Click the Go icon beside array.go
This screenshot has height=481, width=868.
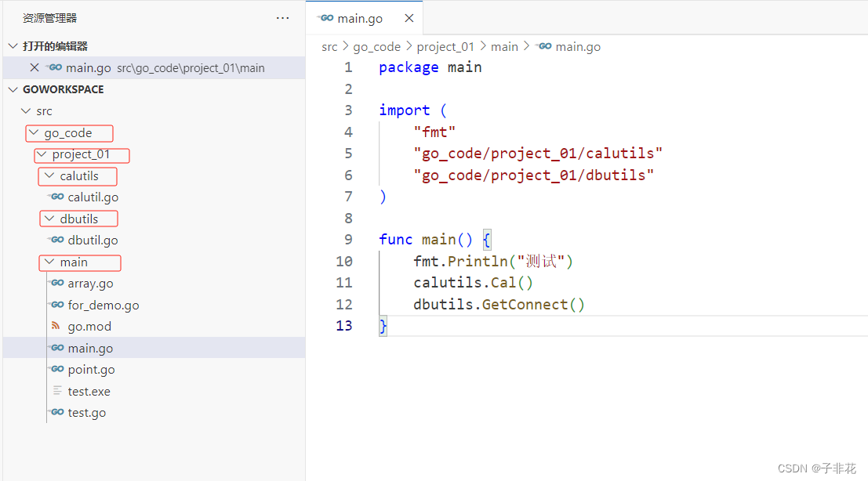[56, 283]
